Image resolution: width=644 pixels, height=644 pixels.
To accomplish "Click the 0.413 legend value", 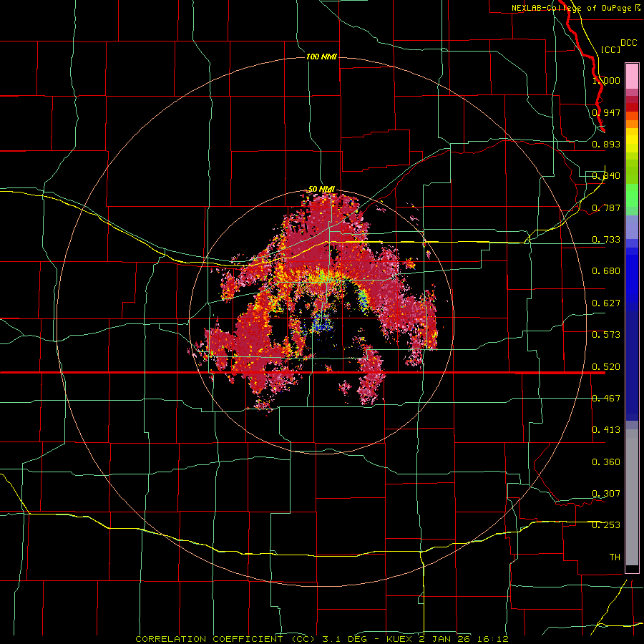I will click(606, 430).
